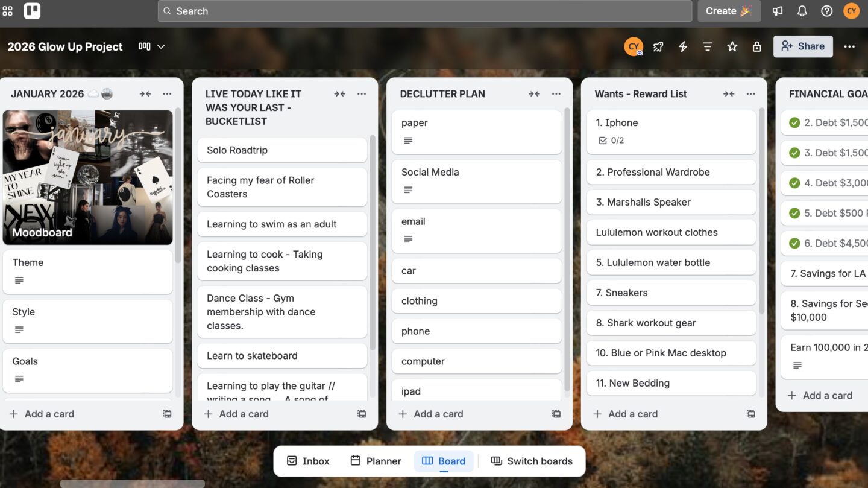The width and height of the screenshot is (868, 488).
Task: Click the Search input field
Action: click(x=424, y=11)
